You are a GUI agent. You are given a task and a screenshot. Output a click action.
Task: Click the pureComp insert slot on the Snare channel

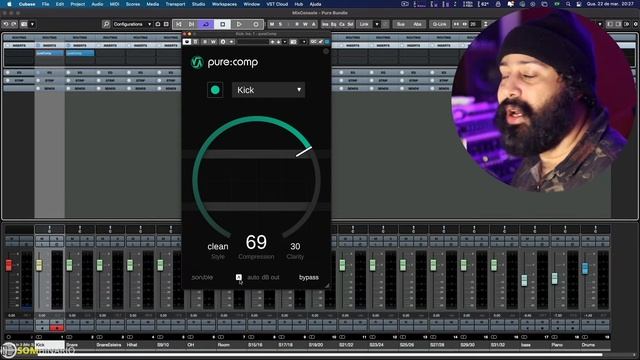80,53
